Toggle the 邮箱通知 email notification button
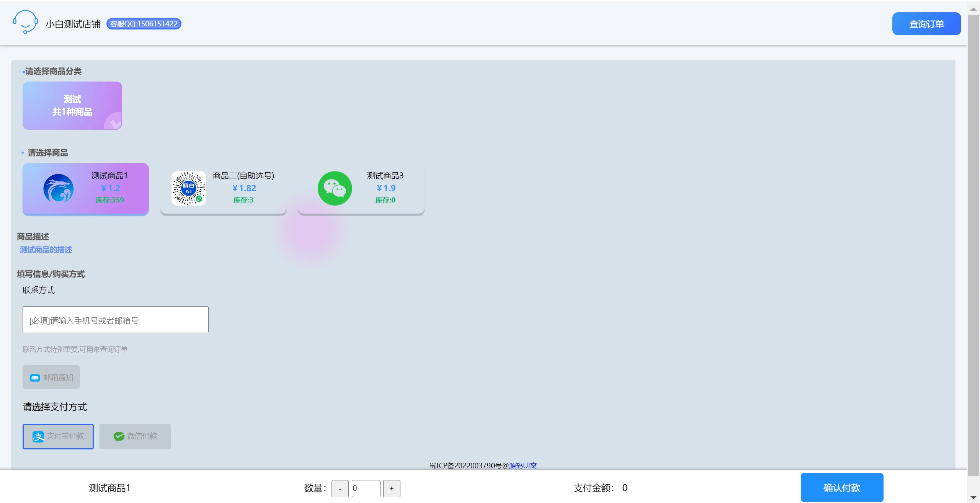This screenshot has width=980, height=503. tap(51, 377)
